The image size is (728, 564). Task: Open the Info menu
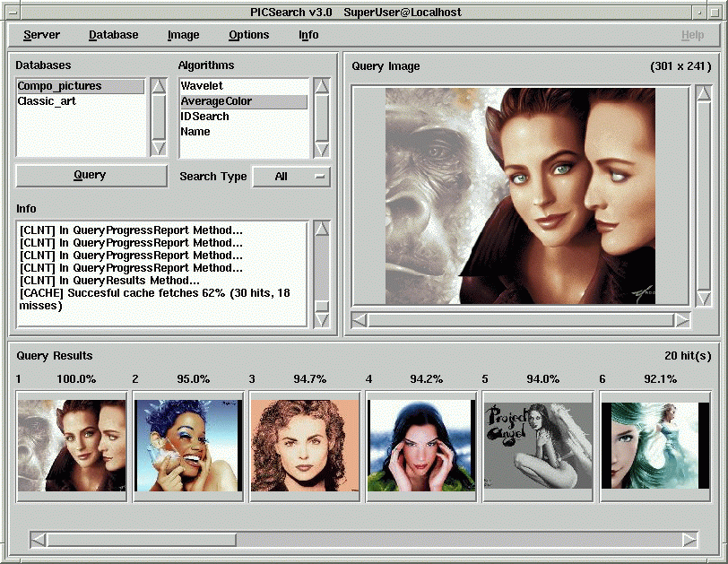(x=308, y=35)
